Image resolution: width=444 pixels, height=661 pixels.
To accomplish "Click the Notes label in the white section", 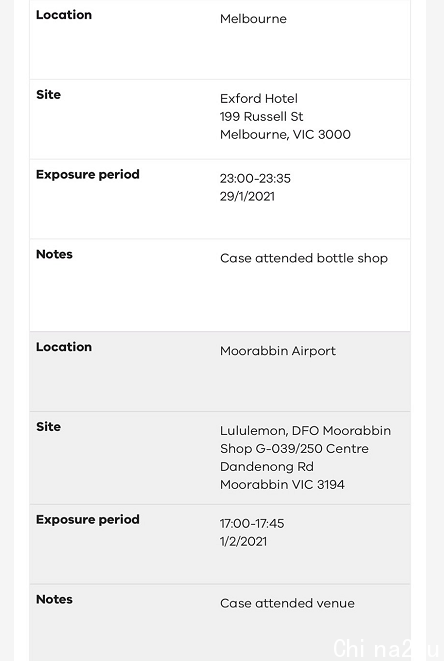I will pyautogui.click(x=54, y=254).
